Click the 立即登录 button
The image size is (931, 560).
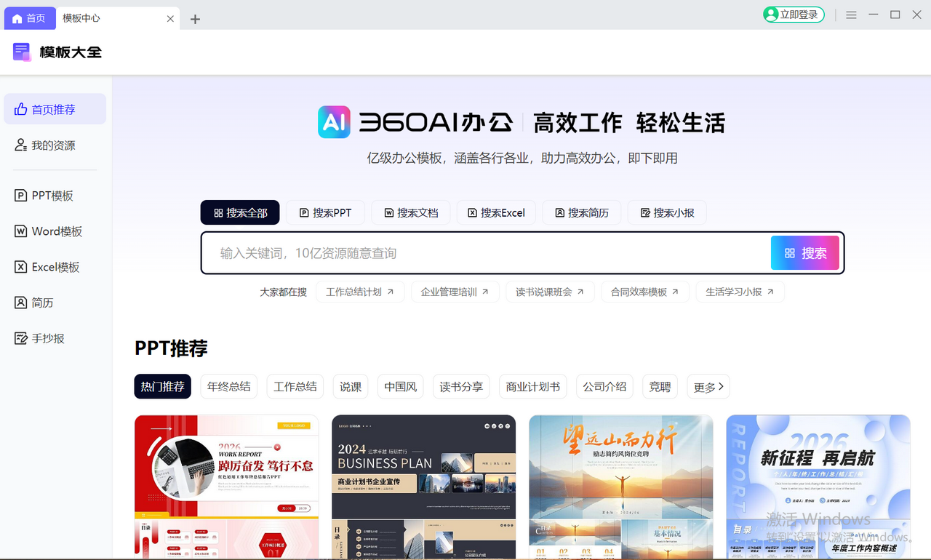793,14
